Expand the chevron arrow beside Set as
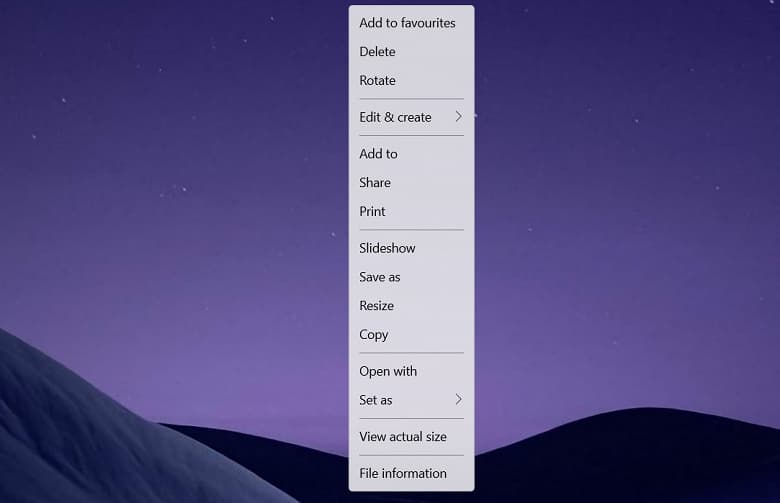 [458, 400]
